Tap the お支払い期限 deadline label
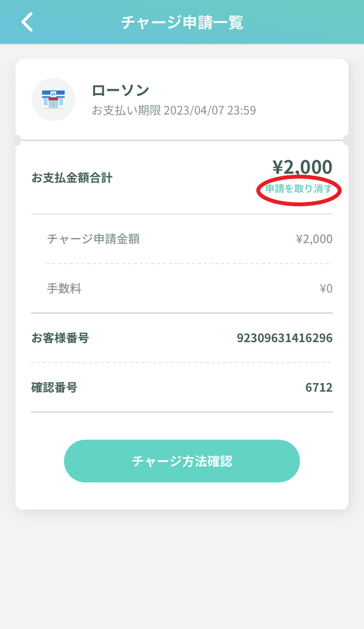Image resolution: width=364 pixels, height=629 pixels. click(126, 111)
